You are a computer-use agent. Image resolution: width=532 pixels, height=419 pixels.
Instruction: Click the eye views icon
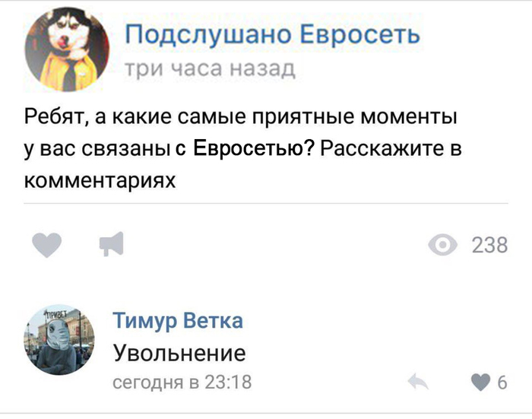point(442,245)
